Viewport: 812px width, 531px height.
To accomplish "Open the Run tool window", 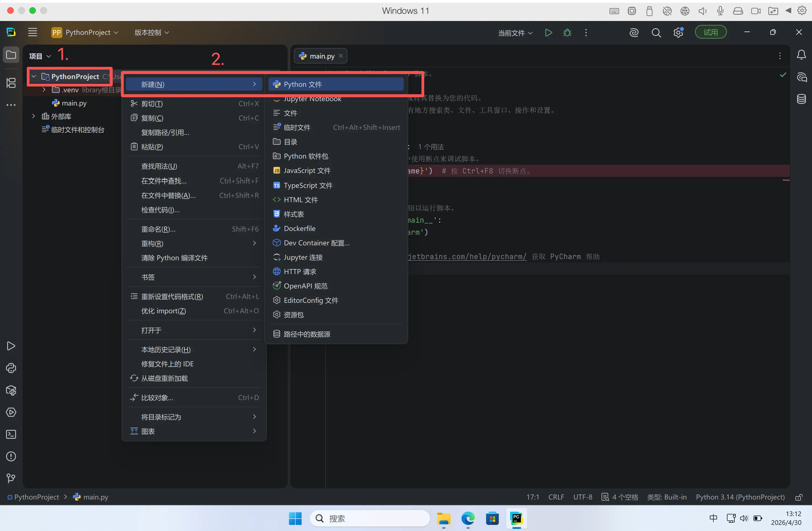I will click(x=11, y=346).
